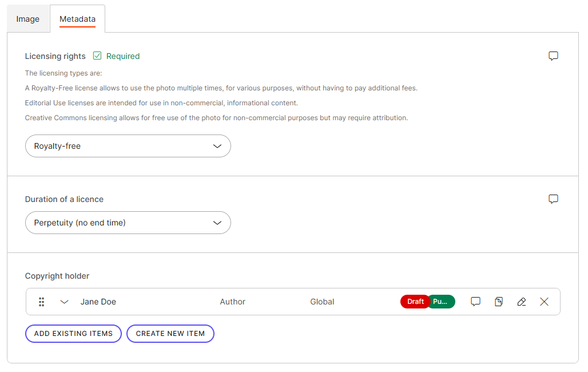Image resolution: width=588 pixels, height=372 pixels.
Task: Open the Royalty-free licensing dropdown
Action: (x=128, y=146)
